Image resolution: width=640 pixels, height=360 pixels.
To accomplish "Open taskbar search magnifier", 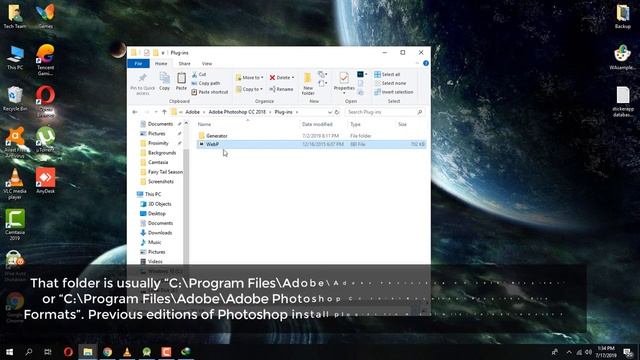I will pyautogui.click(x=29, y=352).
